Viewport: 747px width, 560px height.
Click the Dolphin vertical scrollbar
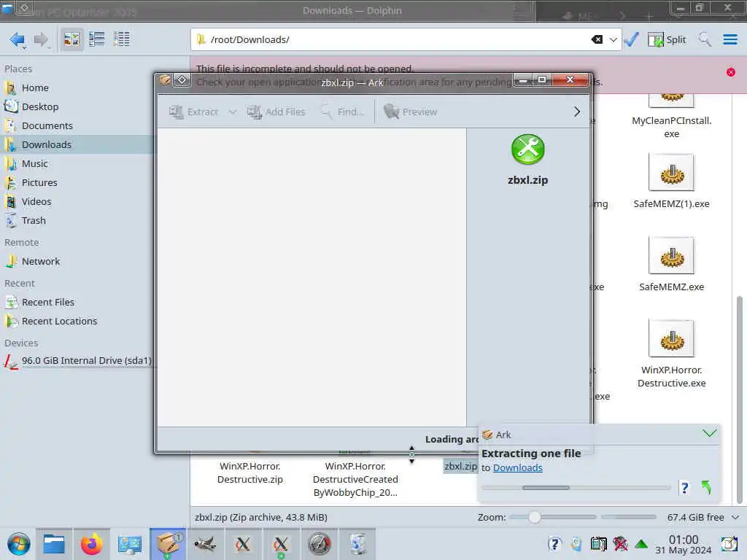pos(739,400)
